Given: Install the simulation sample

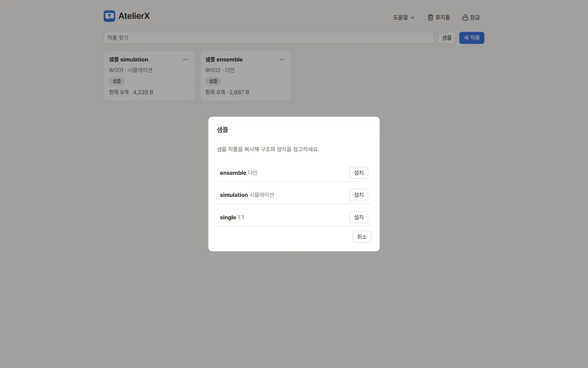Looking at the screenshot, I should (x=358, y=195).
